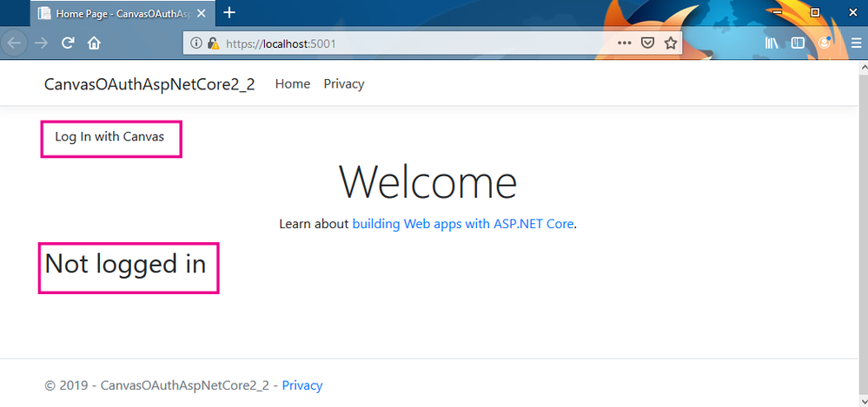Image resolution: width=868 pixels, height=407 pixels.
Task: Click the scrollbar down arrow
Action: click(863, 402)
